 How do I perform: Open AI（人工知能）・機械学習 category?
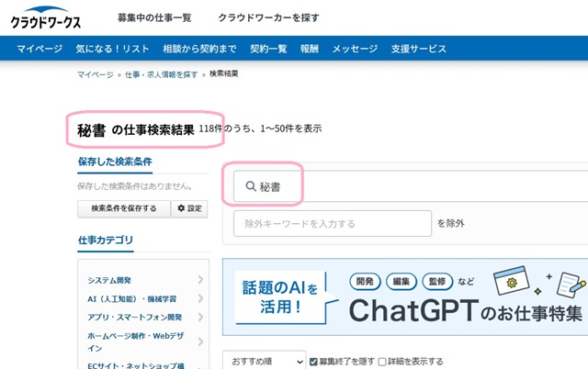[131, 299]
